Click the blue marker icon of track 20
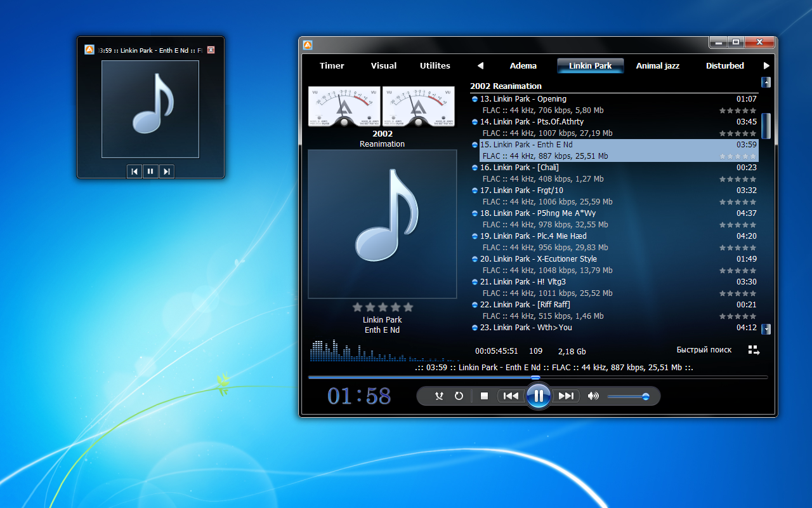Screen dimensions: 812x508 475,259
